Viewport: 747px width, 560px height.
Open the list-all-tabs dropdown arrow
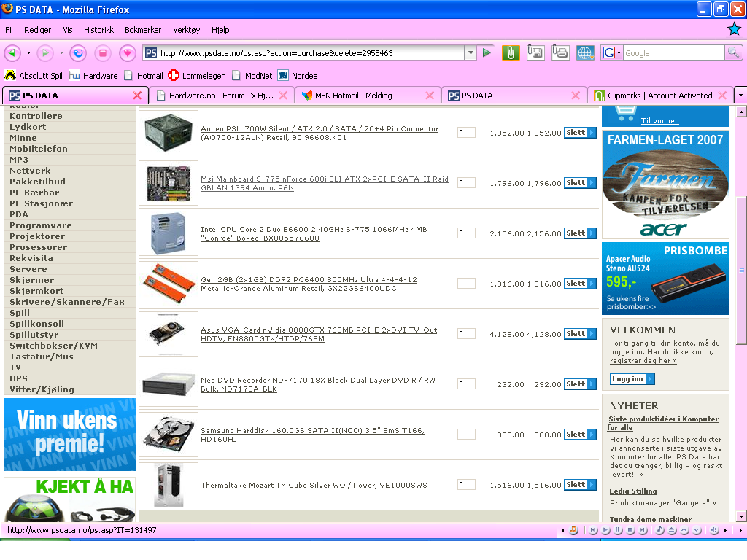pos(740,96)
